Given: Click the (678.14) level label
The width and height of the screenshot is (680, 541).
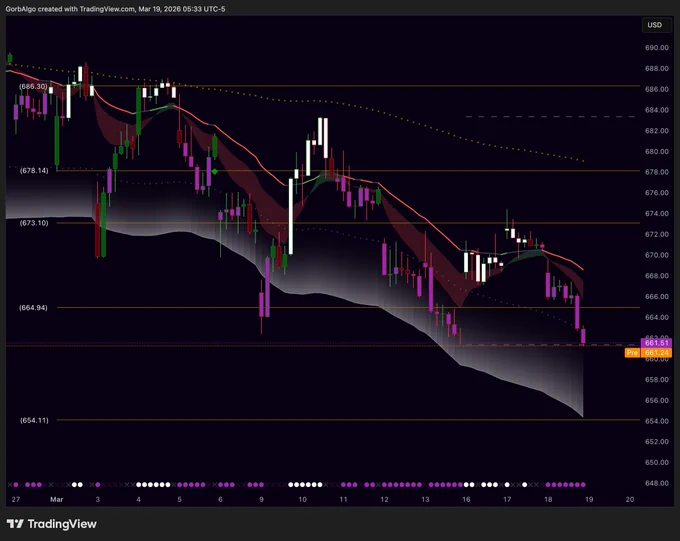Looking at the screenshot, I should [34, 170].
